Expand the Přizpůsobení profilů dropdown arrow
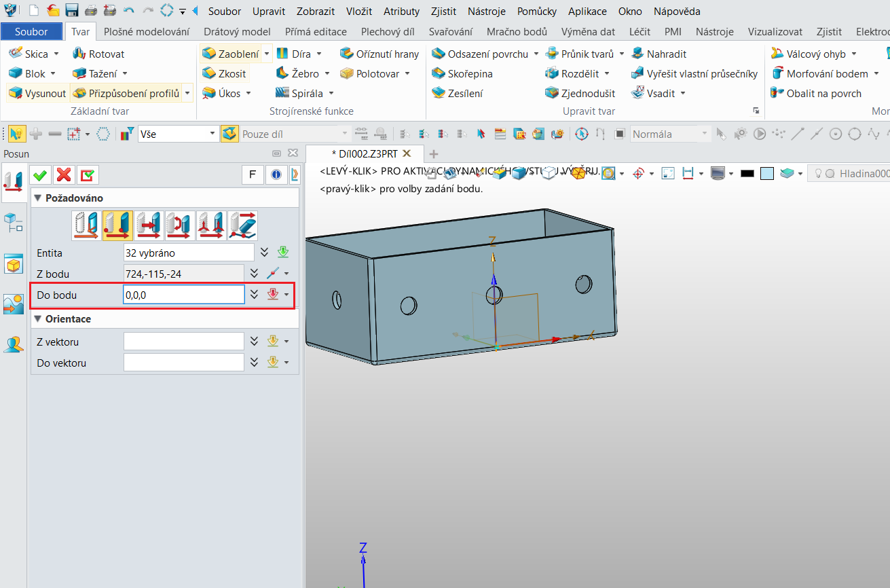Screen dimensions: 890x588 click(x=187, y=93)
